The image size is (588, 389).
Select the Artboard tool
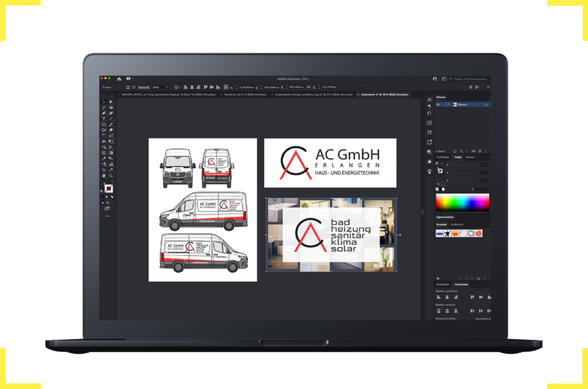tap(104, 170)
